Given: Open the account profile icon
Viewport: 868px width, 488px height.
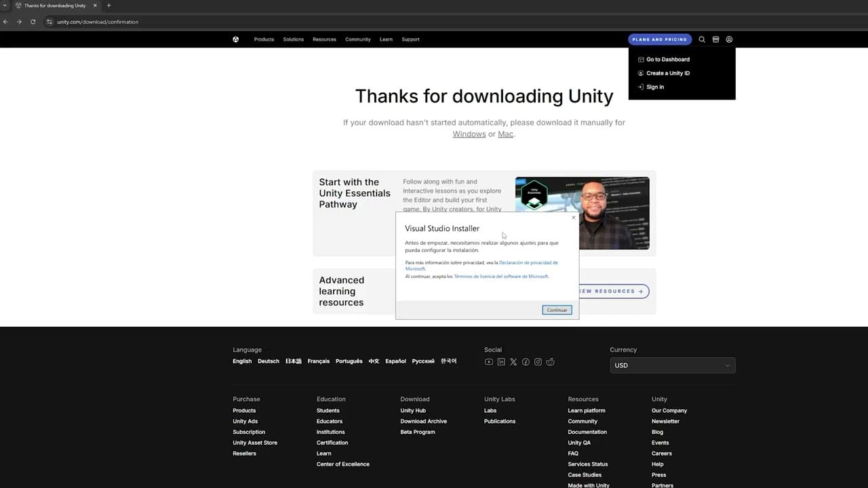Looking at the screenshot, I should [x=729, y=39].
